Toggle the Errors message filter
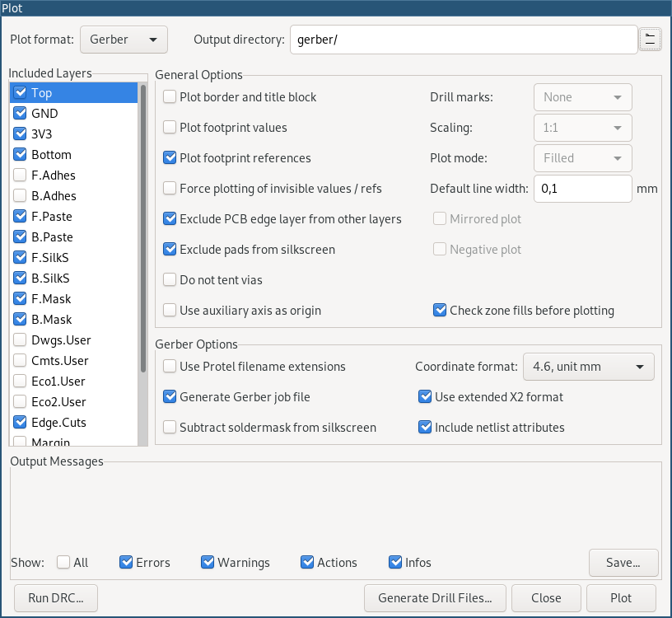 [126, 562]
